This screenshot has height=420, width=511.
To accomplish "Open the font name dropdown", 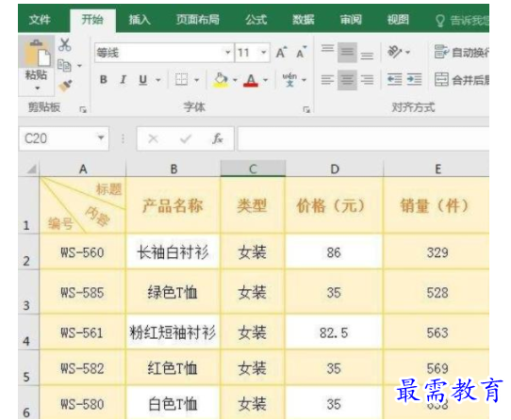I will click(x=228, y=53).
